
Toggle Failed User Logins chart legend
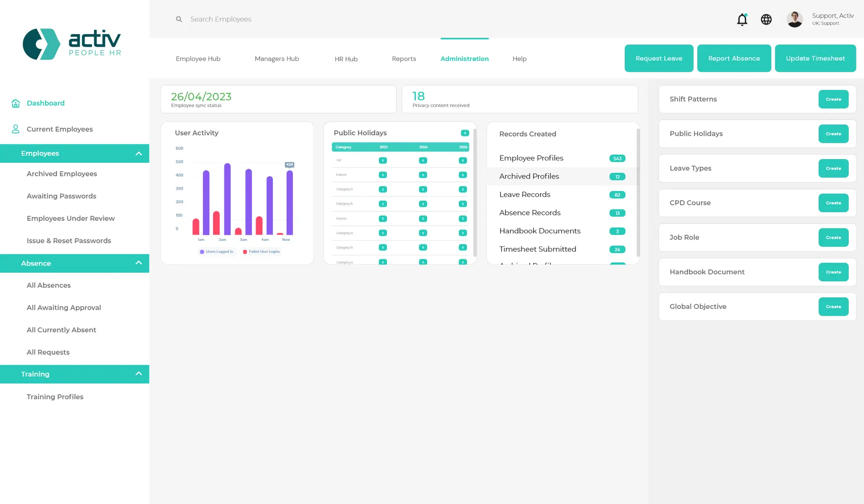click(x=261, y=252)
